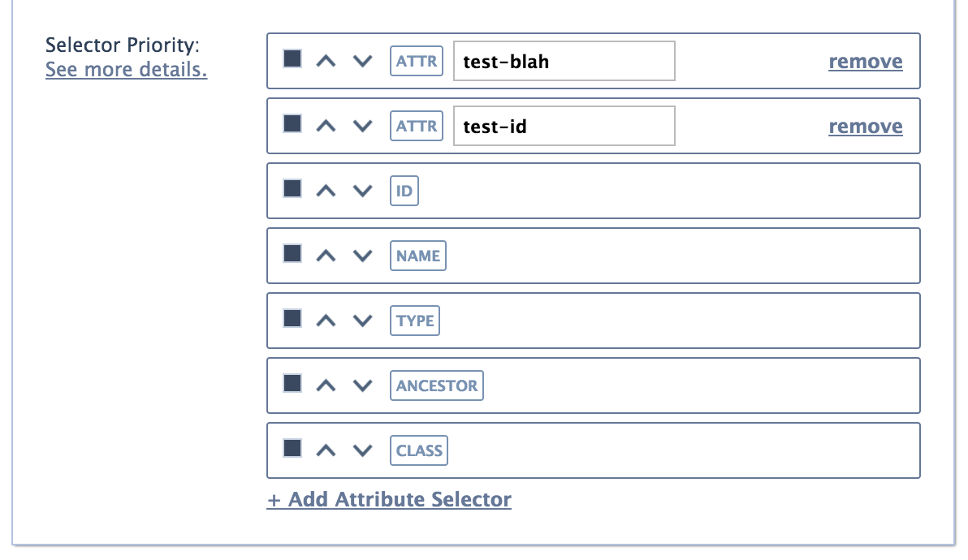Move ID selector down in priority
Viewport: 968px width, 560px height.
coord(362,191)
